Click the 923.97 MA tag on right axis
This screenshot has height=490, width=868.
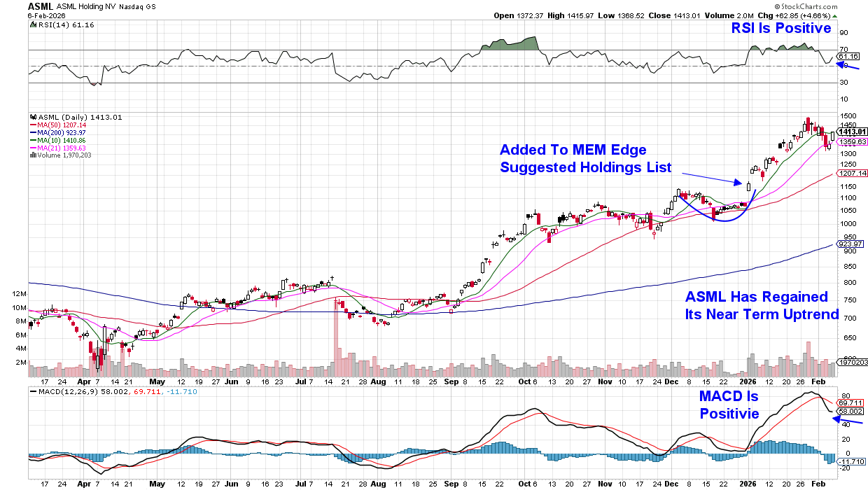[850, 244]
